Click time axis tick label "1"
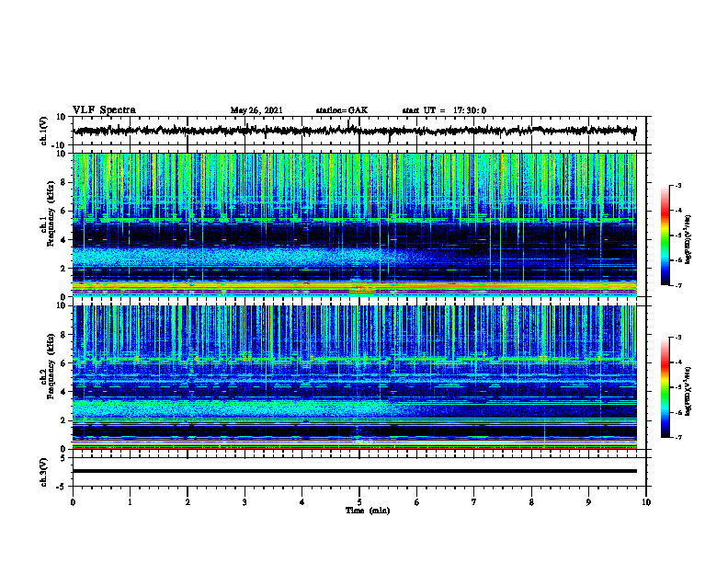This screenshot has width=728, height=563. pos(130,502)
